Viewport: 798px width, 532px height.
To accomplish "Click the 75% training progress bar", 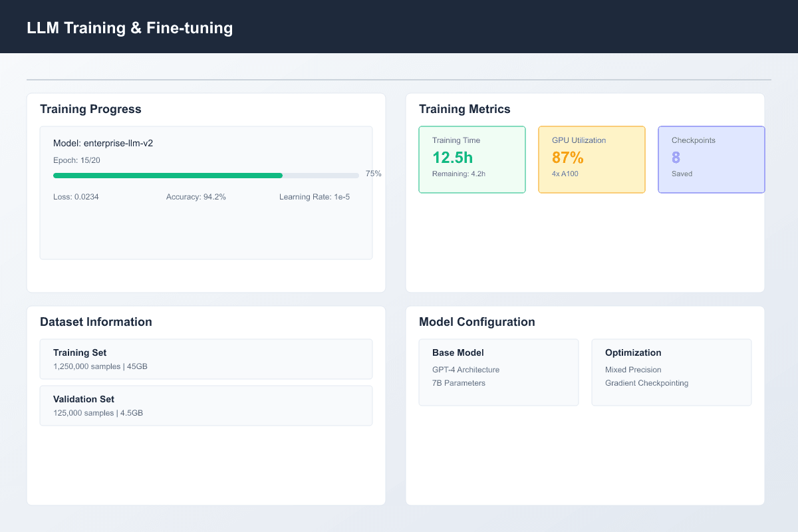I will [206, 175].
